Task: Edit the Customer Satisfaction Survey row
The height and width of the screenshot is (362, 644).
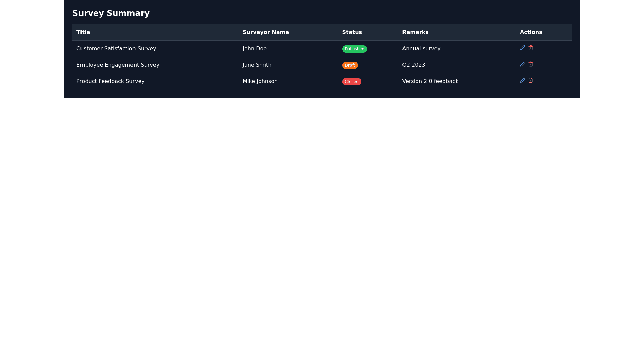Action: click(x=522, y=48)
